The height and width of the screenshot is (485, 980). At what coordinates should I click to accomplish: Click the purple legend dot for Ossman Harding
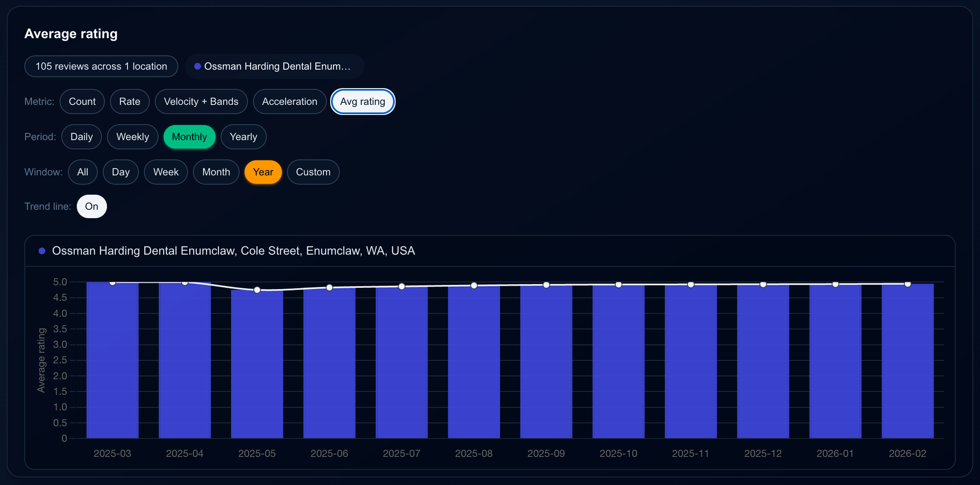coord(42,250)
